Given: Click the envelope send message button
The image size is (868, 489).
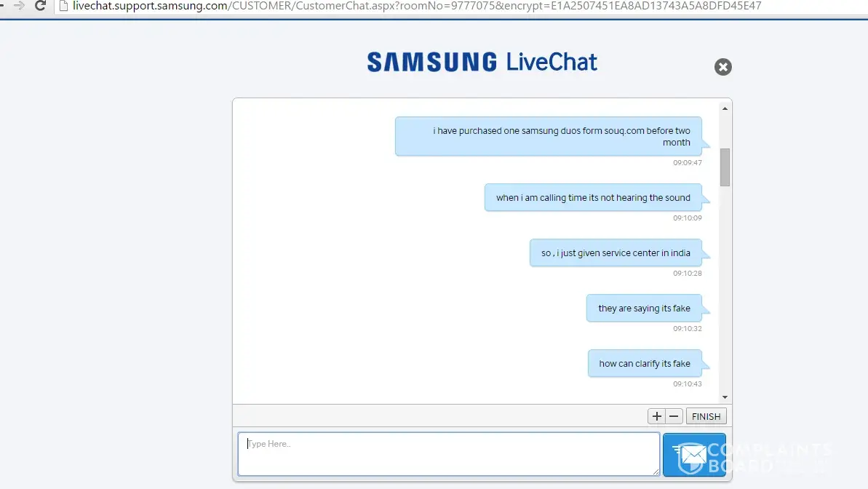Looking at the screenshot, I should click(x=693, y=455).
